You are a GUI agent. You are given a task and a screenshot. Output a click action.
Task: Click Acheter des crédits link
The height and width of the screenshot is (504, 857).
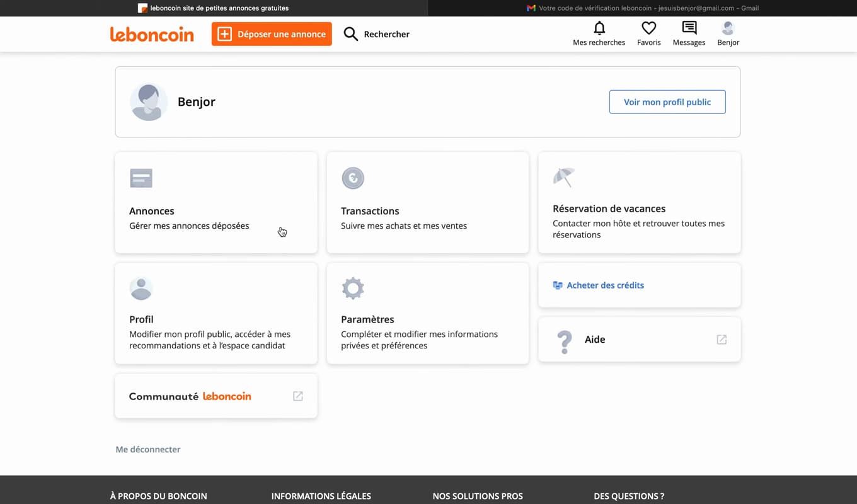pos(606,285)
